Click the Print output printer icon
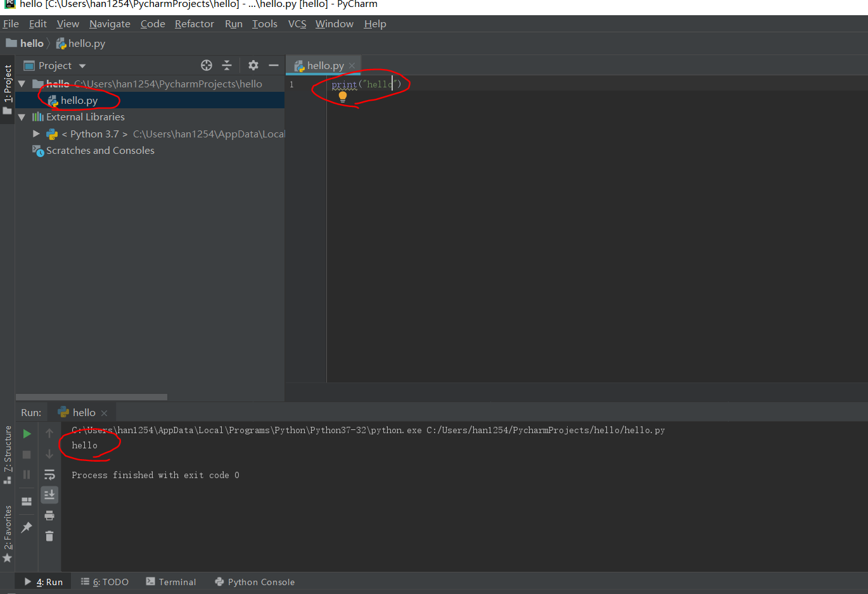Image resolution: width=868 pixels, height=594 pixels. 49,515
